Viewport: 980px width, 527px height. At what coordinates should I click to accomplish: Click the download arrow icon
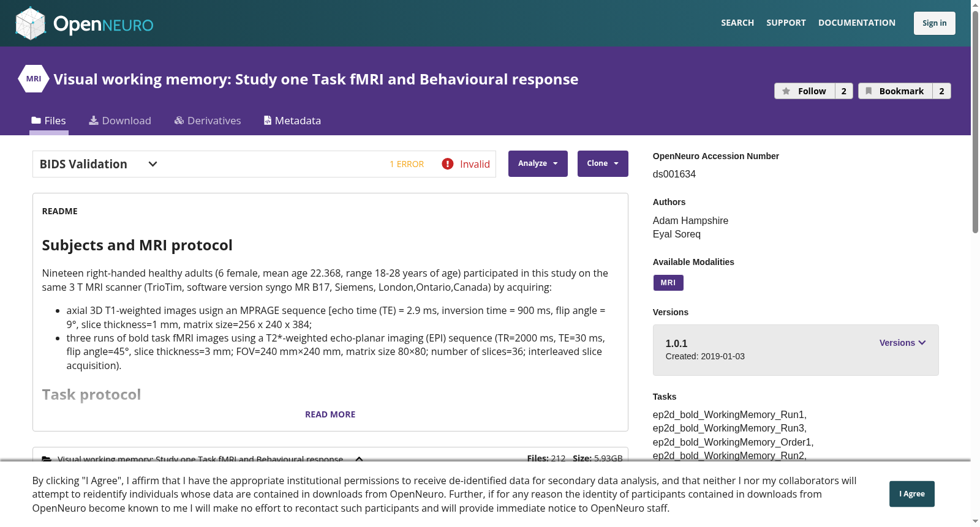(94, 121)
